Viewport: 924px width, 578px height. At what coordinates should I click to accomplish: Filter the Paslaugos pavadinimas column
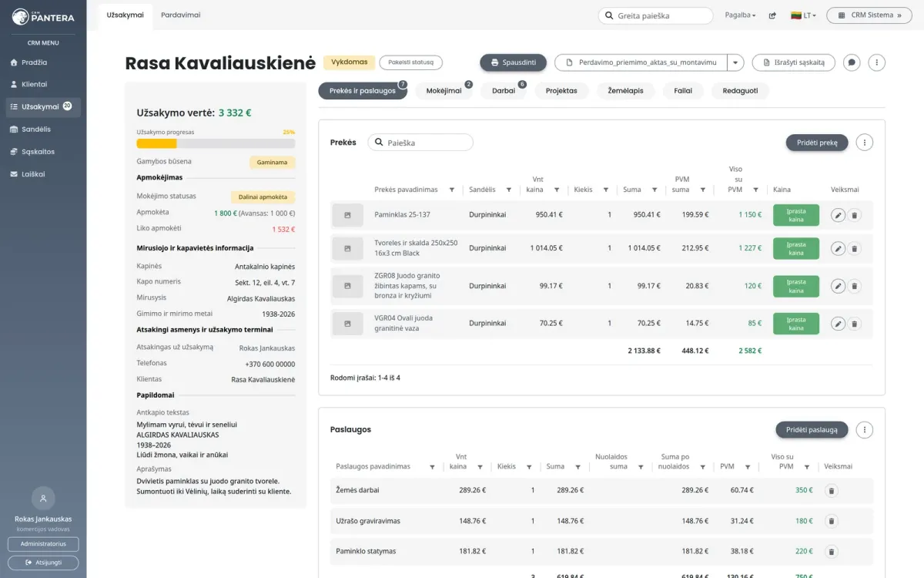[x=432, y=467]
